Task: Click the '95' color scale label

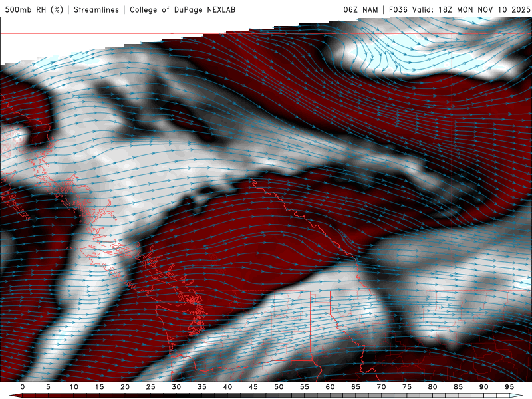Action: (x=509, y=387)
